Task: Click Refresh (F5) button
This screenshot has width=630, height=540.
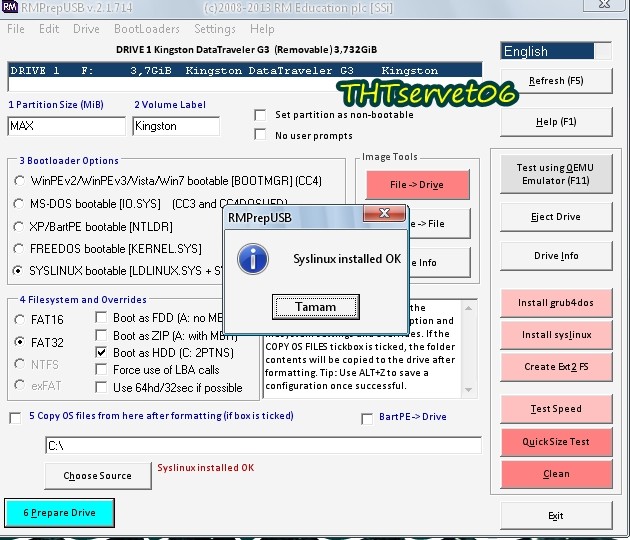Action: [x=556, y=81]
